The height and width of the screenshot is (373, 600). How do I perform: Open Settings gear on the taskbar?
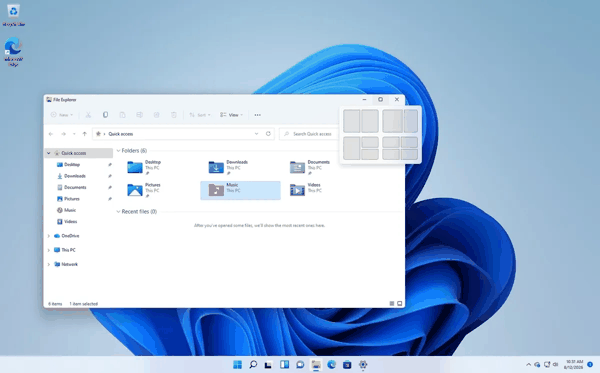point(363,365)
